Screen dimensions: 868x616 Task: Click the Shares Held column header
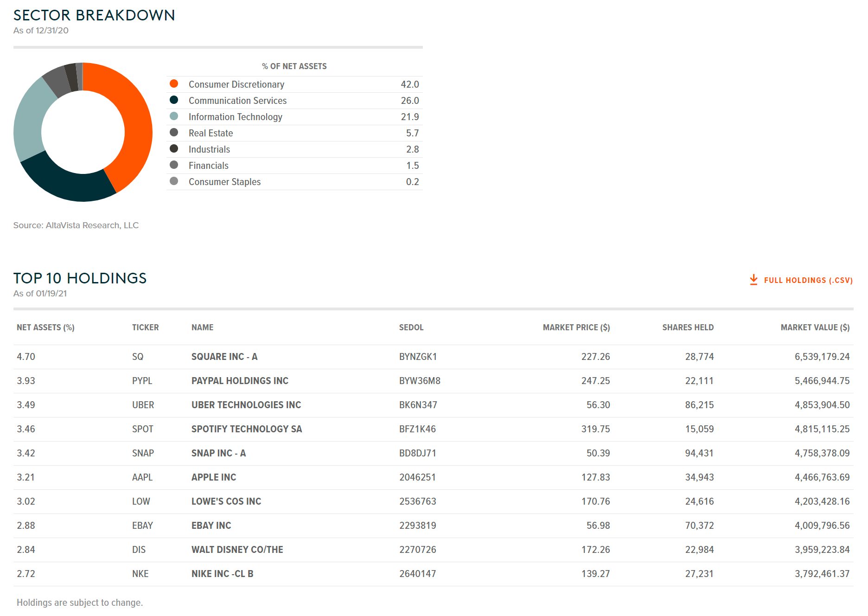click(688, 327)
